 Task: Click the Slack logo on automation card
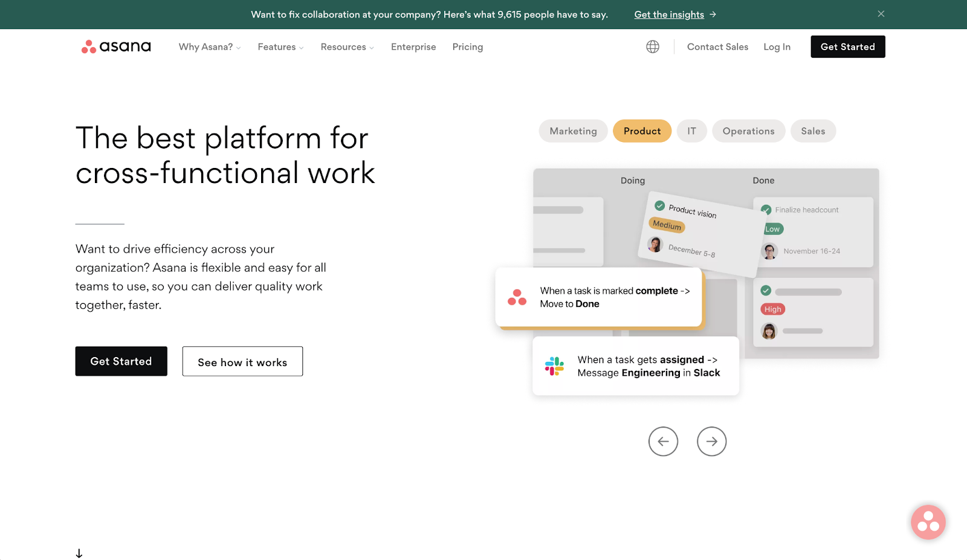(x=554, y=366)
